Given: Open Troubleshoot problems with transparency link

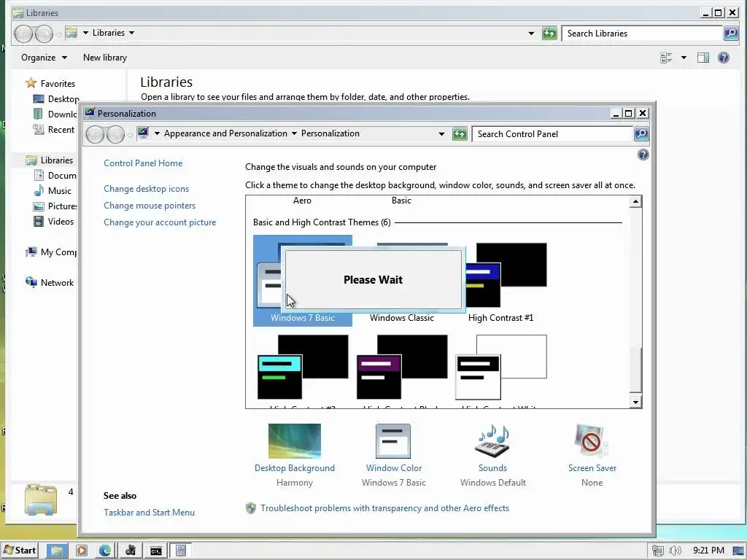Looking at the screenshot, I should pos(384,508).
